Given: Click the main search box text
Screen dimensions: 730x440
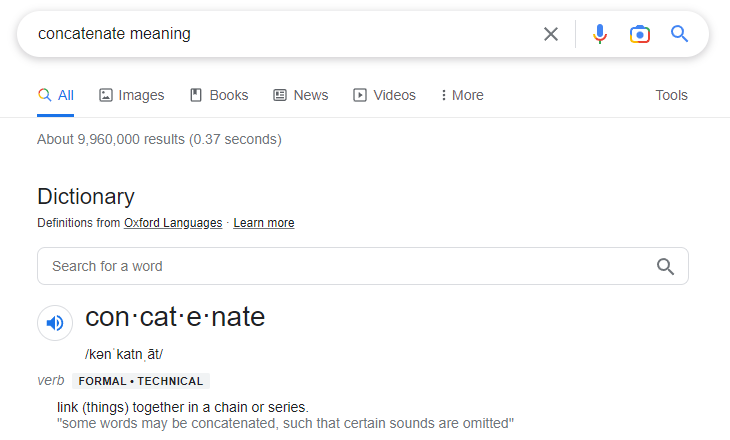Looking at the screenshot, I should click(114, 34).
